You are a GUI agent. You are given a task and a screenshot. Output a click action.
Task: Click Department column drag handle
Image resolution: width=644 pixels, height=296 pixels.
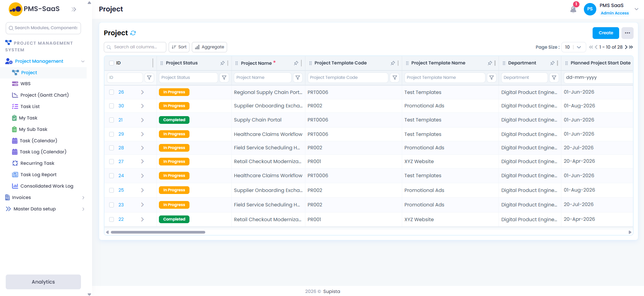[504, 63]
